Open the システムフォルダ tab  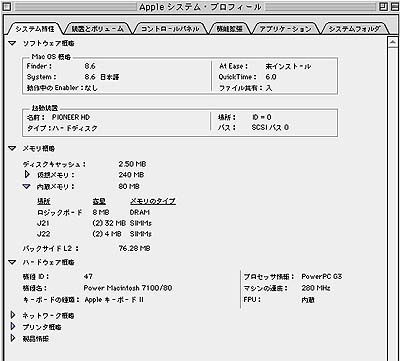tap(354, 29)
